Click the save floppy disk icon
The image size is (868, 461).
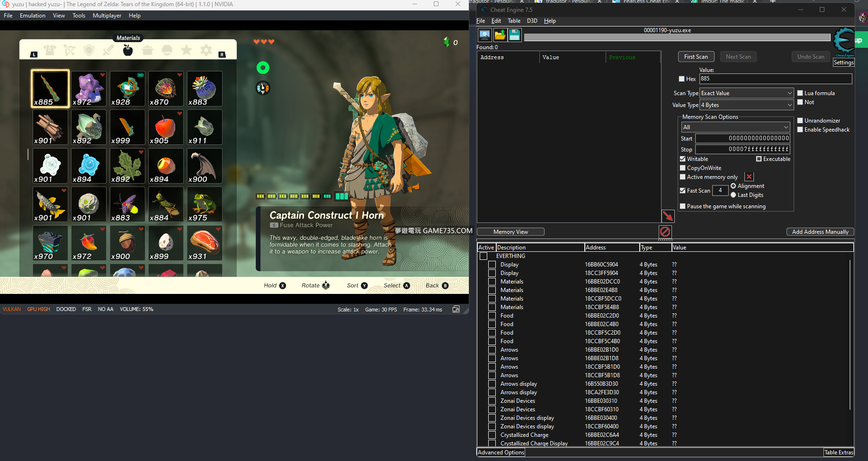click(514, 35)
